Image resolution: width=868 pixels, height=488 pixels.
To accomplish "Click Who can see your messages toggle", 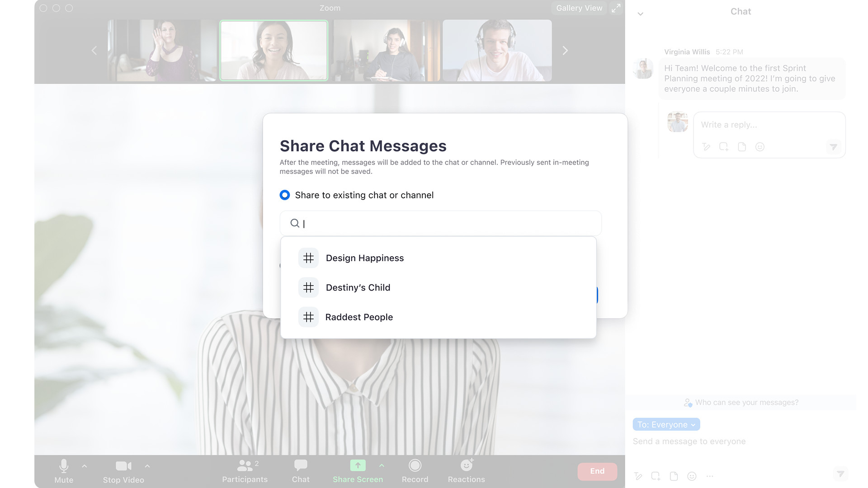I will click(x=741, y=402).
